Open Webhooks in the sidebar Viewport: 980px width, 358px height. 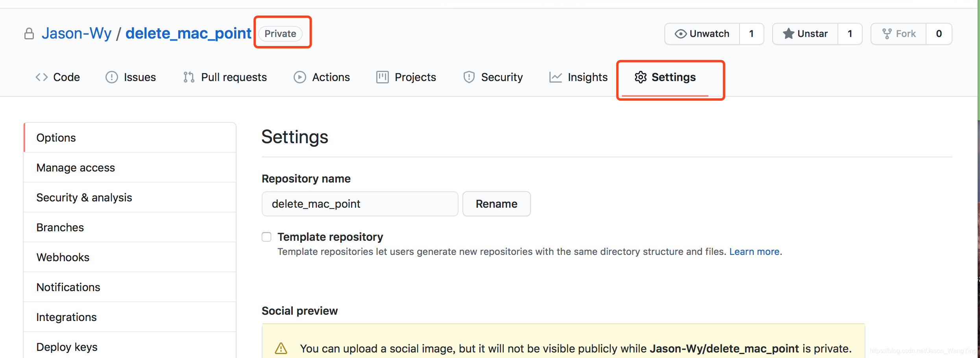[130, 257]
